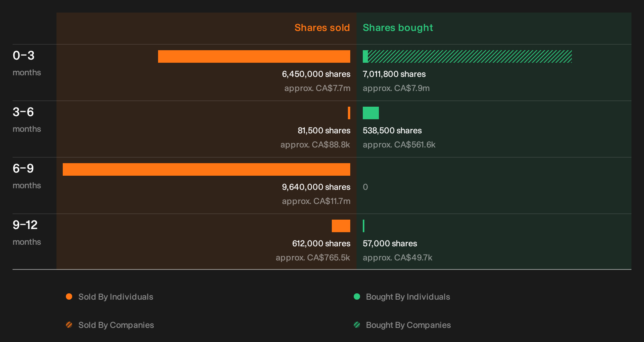This screenshot has height=342, width=644.
Task: Click the approx. CA$11.7m label
Action: point(316,201)
